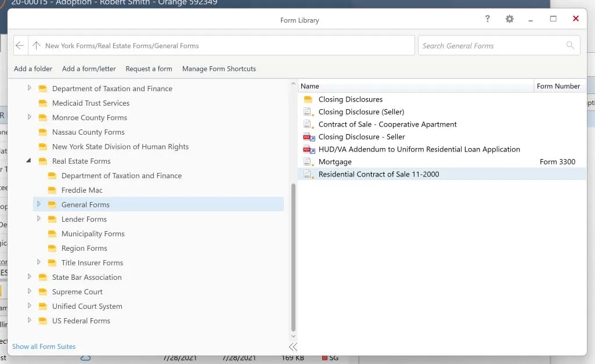Click the Search General Forms field
Image resolution: width=595 pixels, height=364 pixels.
pyautogui.click(x=499, y=45)
